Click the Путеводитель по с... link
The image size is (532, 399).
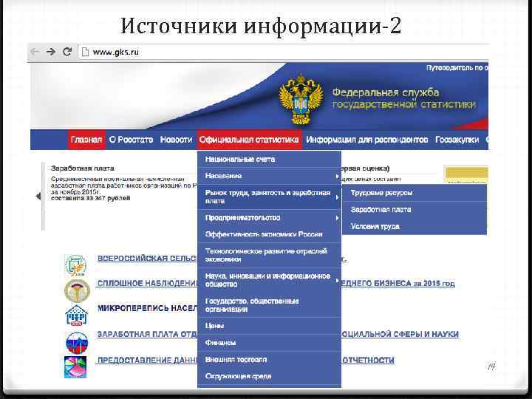pyautogui.click(x=457, y=68)
